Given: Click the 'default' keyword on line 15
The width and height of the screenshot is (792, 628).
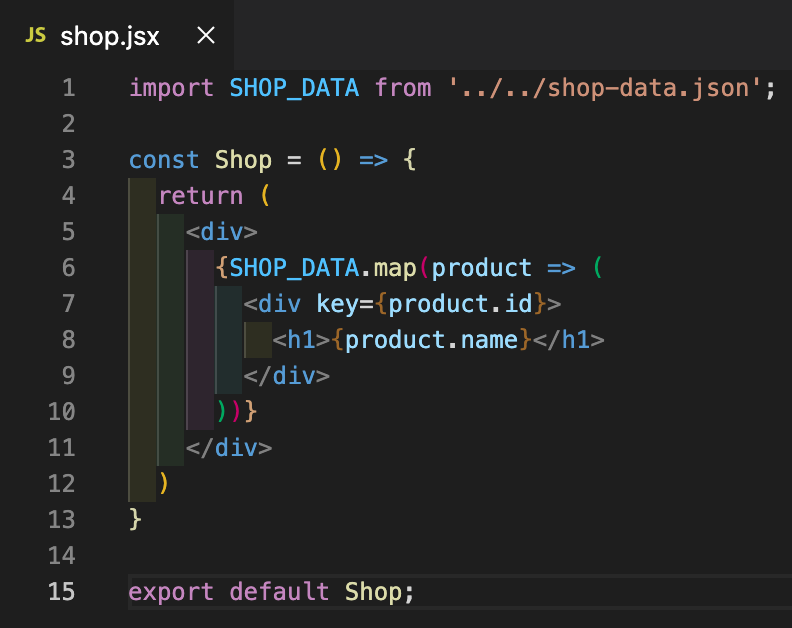Looking at the screenshot, I should tap(279, 591).
